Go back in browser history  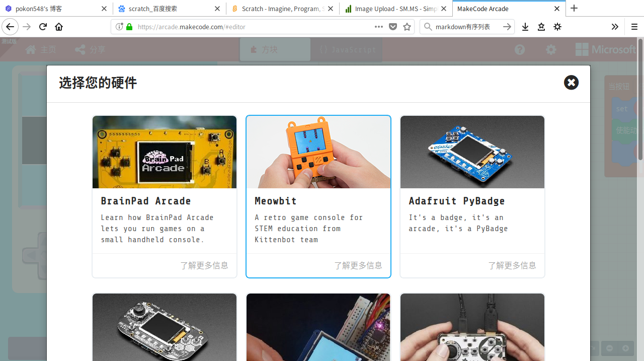point(10,27)
